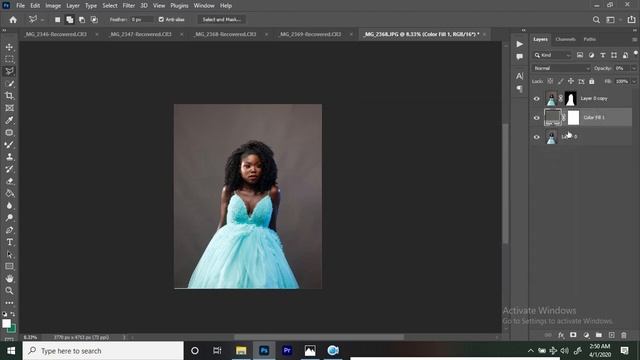Select the Rectangular Marquee tool

[x=9, y=59]
